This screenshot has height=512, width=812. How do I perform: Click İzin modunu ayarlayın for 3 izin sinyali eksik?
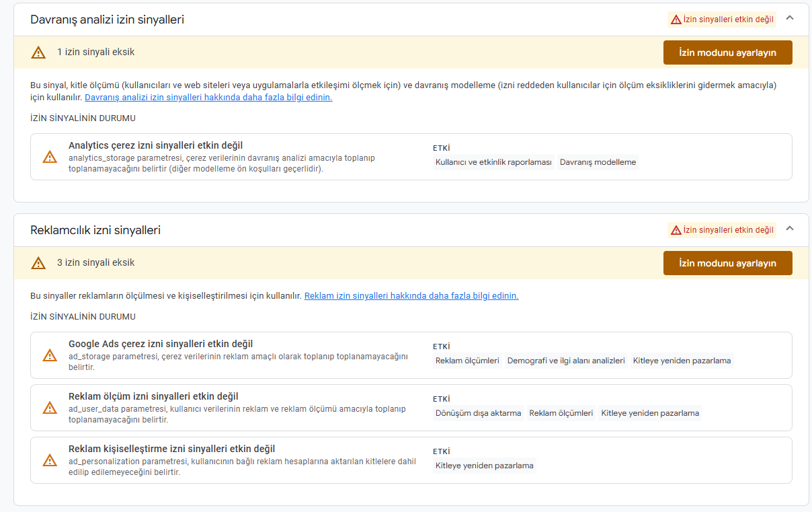pyautogui.click(x=727, y=263)
